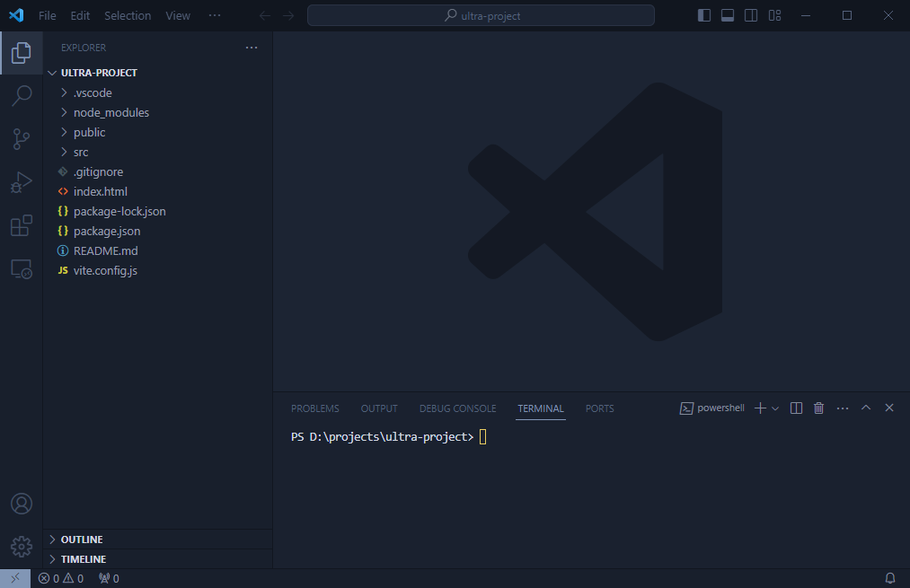This screenshot has height=588, width=910.
Task: Open the Run and Debug view
Action: pyautogui.click(x=22, y=182)
